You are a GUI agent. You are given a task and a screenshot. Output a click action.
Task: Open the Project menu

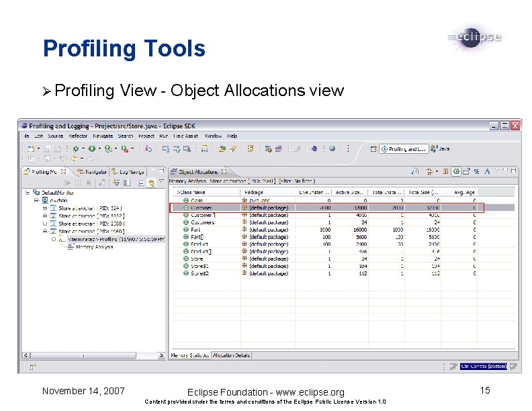pos(146,136)
